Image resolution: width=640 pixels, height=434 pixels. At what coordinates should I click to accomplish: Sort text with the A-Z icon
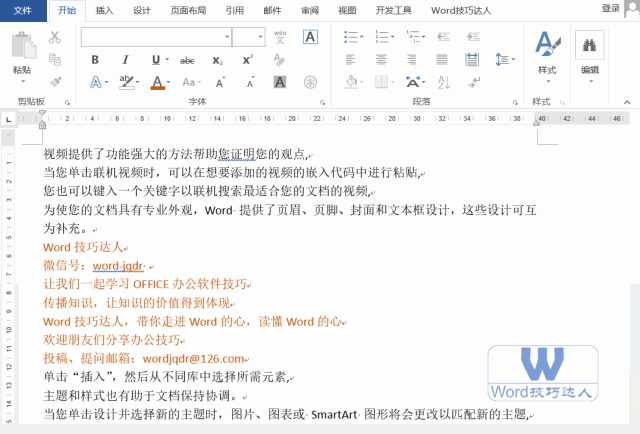pyautogui.click(x=444, y=82)
